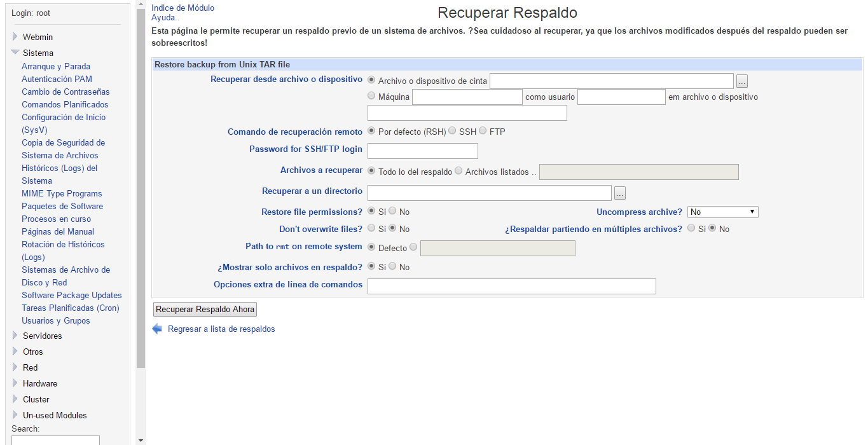The image size is (868, 445).
Task: Click the Password for SSH/FTP login field
Action: pyautogui.click(x=422, y=151)
